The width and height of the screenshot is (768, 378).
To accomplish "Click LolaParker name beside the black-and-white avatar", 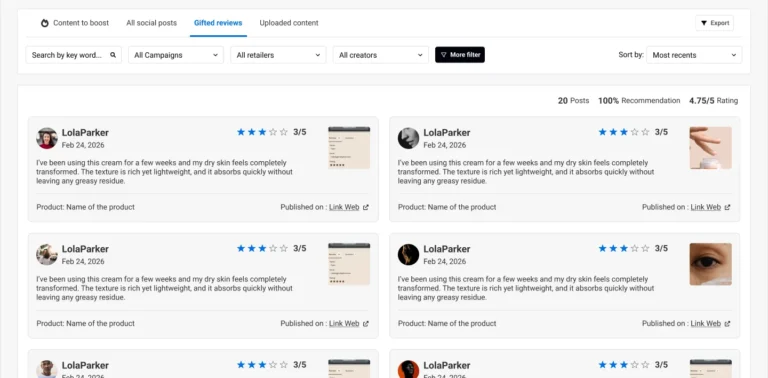I will coord(447,133).
